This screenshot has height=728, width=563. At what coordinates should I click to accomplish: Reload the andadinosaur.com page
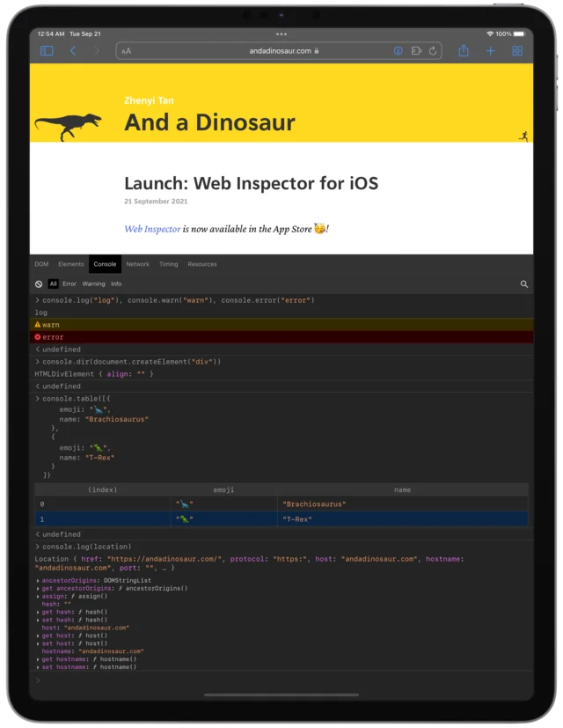coord(433,50)
